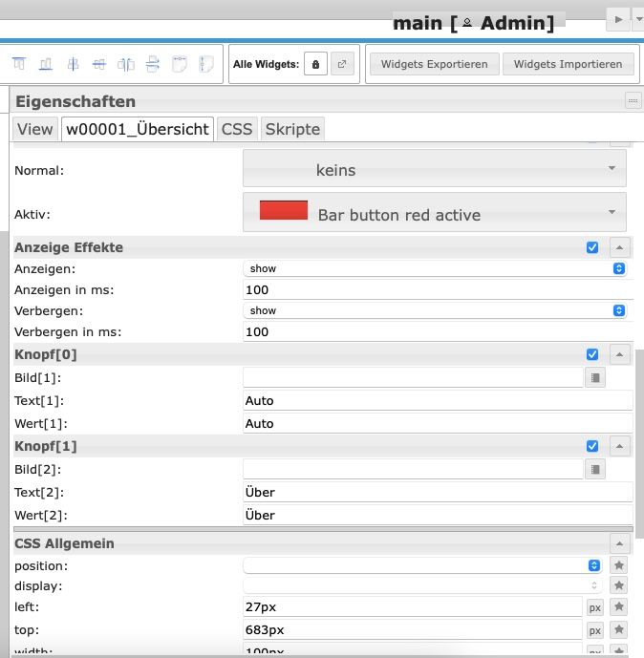Toggle the Knopf[1] checkbox

592,446
